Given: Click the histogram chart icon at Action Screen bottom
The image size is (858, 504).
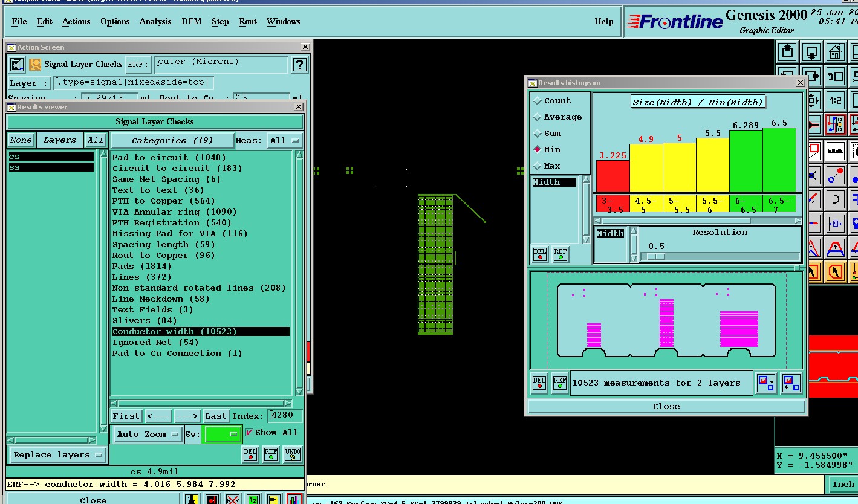Looking at the screenshot, I should coord(294,499).
